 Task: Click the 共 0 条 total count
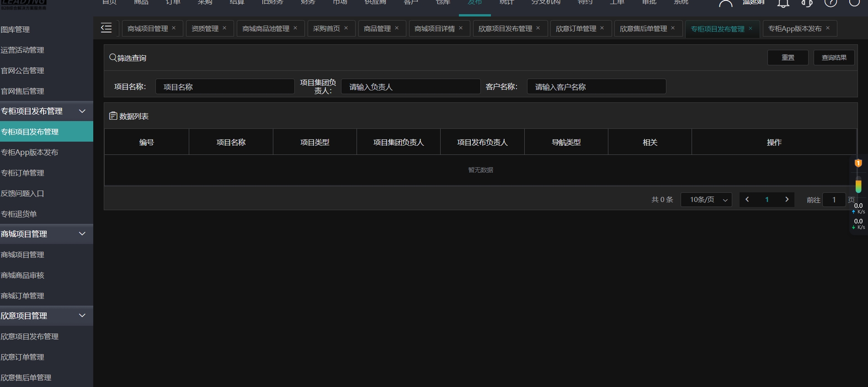662,200
